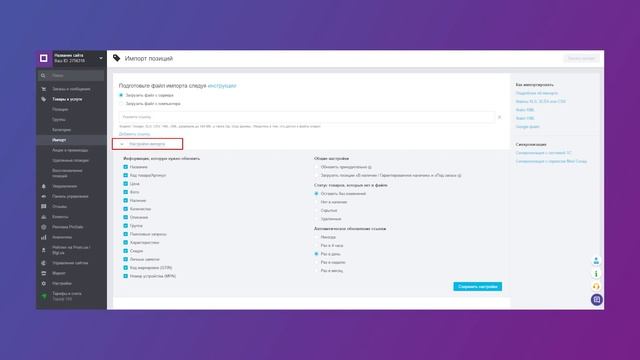Image resolution: width=640 pixels, height=360 pixels.
Task: Uncheck the Цена checkbox
Action: pos(126,184)
